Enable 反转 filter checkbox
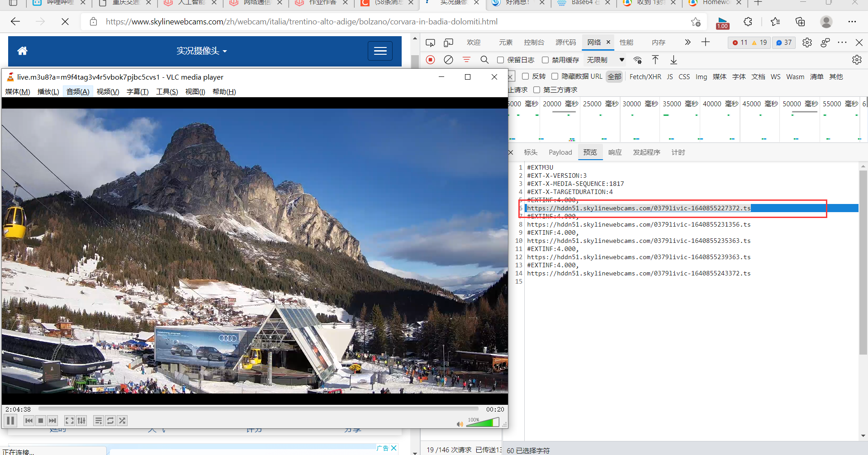 tap(525, 76)
